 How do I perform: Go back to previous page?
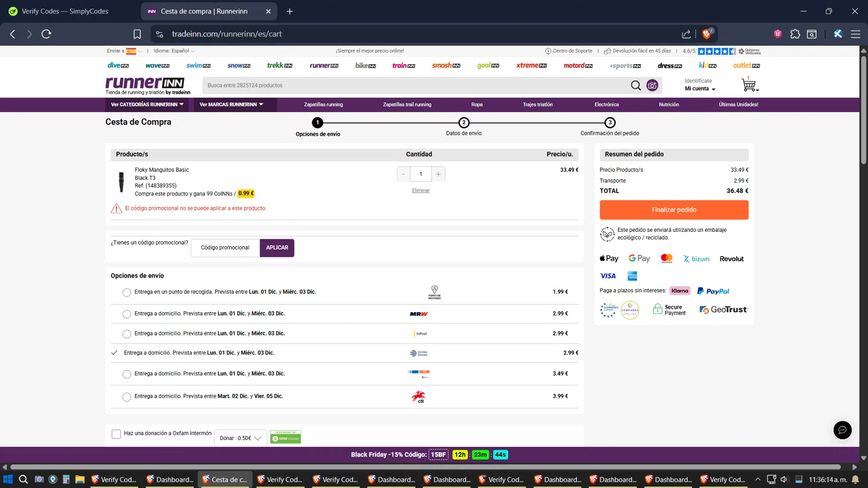[13, 34]
